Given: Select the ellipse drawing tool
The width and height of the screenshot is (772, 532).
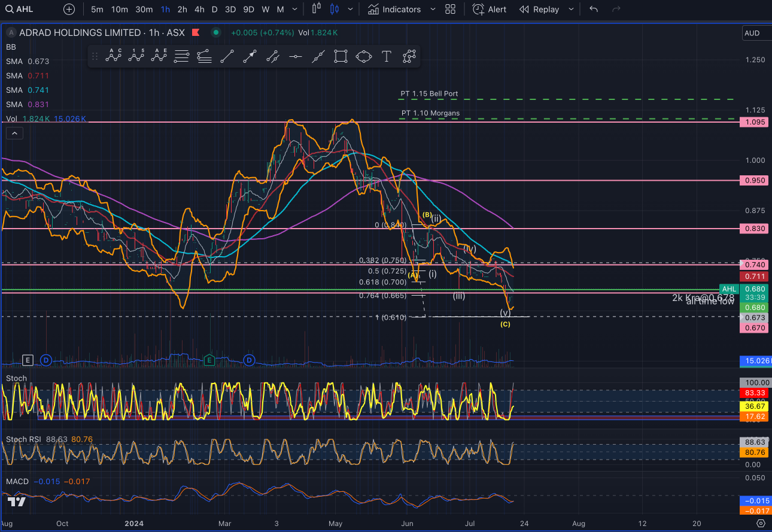Looking at the screenshot, I should click(x=363, y=57).
